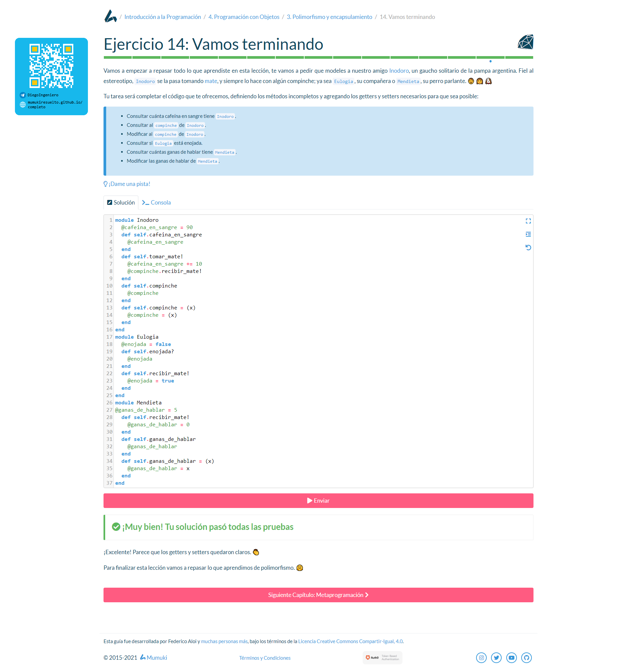The width and height of the screenshot is (637, 672).
Task: Open Introducción a la Programación breadcrumb link
Action: [162, 17]
